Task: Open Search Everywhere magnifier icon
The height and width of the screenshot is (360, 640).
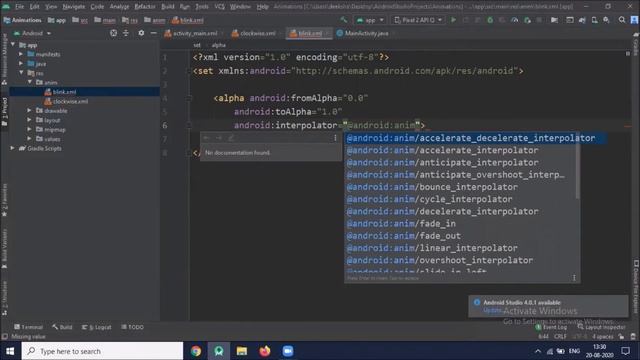Action: (x=622, y=20)
